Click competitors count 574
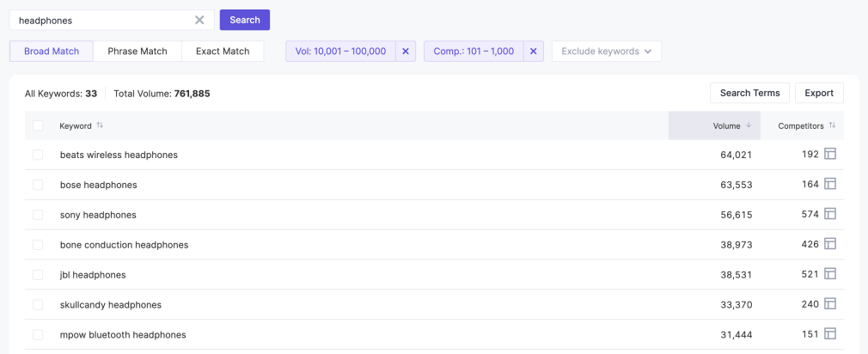The image size is (868, 354). click(810, 214)
